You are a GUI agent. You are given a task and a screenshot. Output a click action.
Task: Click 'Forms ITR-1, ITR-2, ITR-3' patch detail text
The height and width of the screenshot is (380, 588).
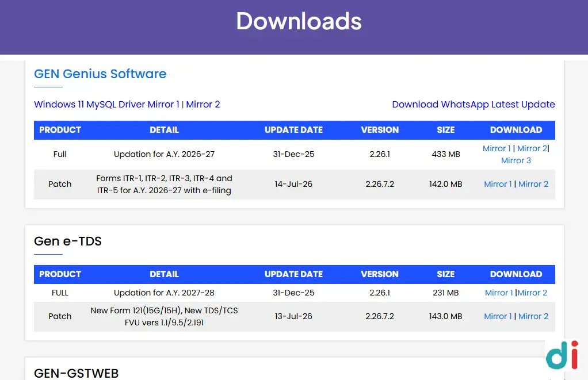coord(164,184)
